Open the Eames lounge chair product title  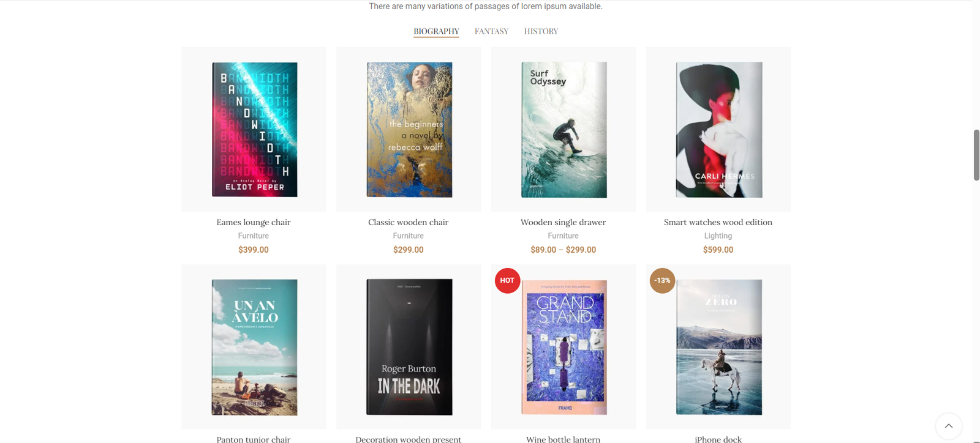pos(254,222)
